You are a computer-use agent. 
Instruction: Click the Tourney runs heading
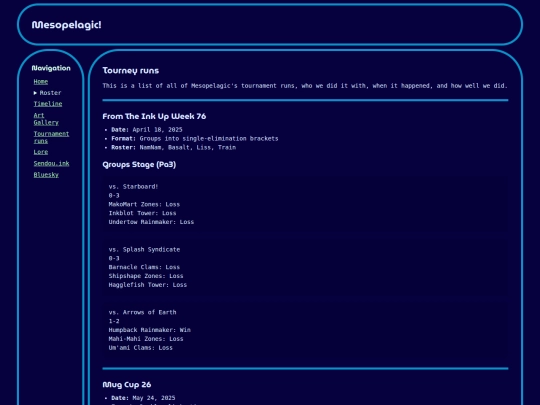point(131,71)
